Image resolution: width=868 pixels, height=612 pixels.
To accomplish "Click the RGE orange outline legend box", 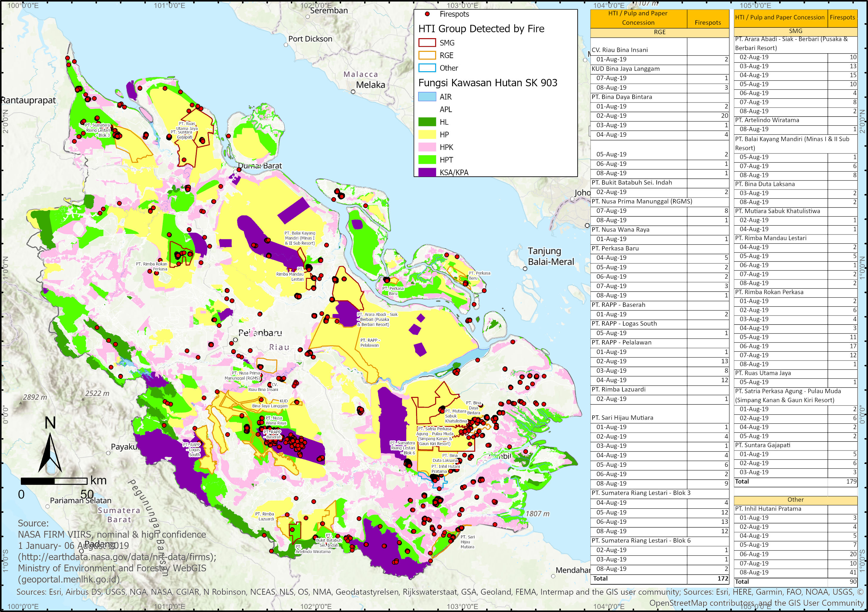I will click(427, 55).
